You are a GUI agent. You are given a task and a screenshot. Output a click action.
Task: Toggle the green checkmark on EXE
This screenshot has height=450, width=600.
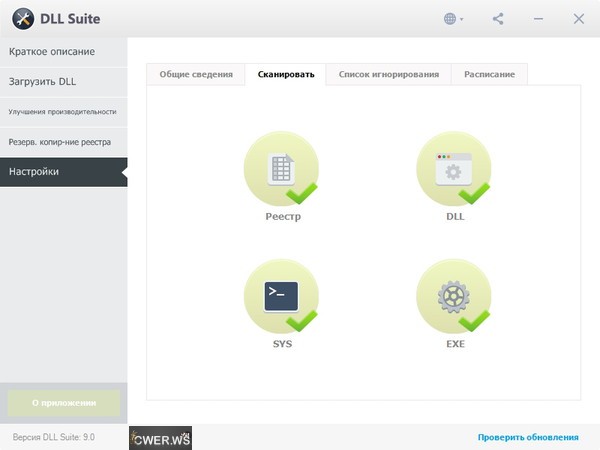(x=474, y=320)
